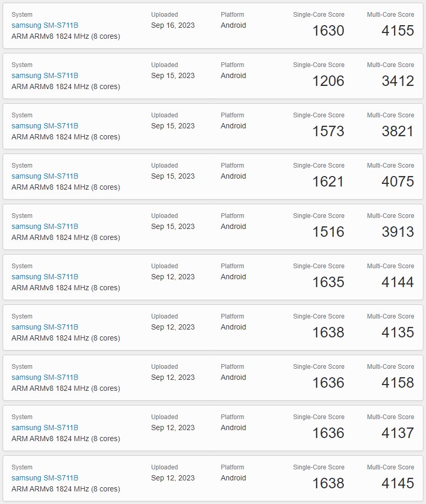Click the single-core score 1630

(328, 30)
